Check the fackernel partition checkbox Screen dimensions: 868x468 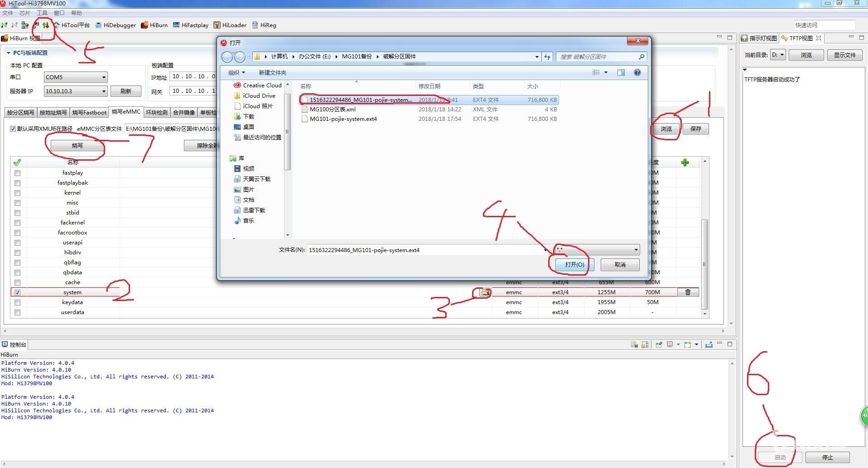point(17,223)
